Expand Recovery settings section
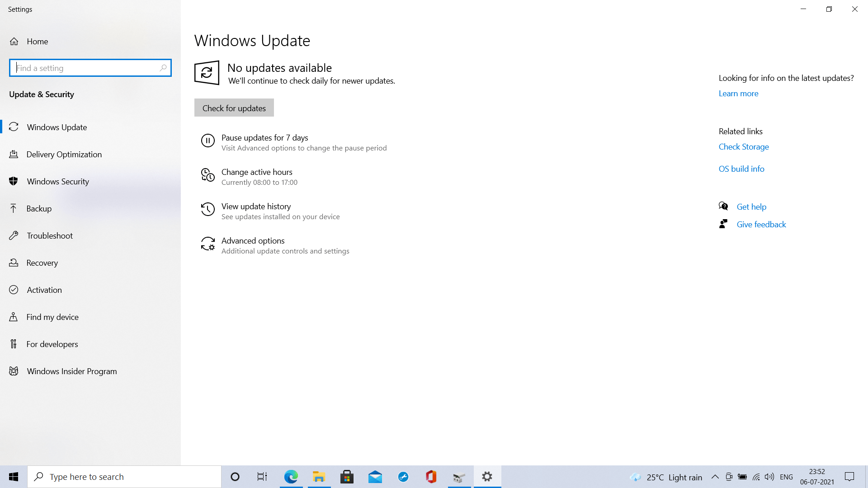Image resolution: width=868 pixels, height=488 pixels. 42,262
